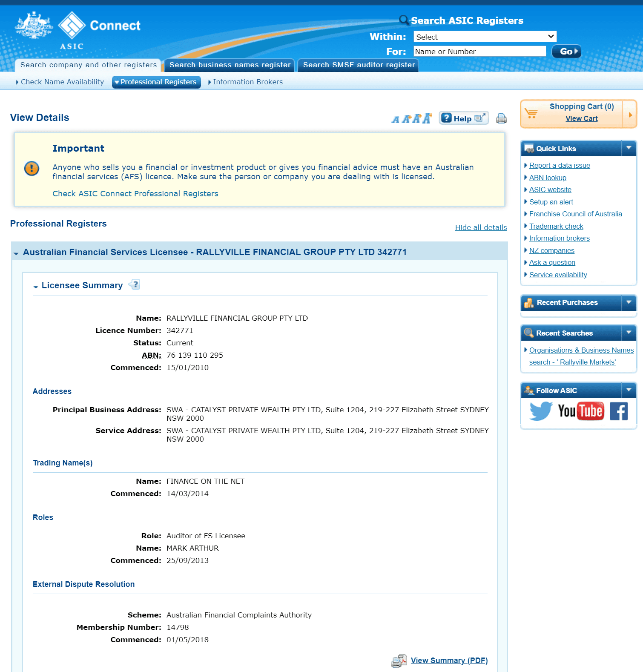This screenshot has width=643, height=672.
Task: Click the Go button
Action: click(x=567, y=52)
